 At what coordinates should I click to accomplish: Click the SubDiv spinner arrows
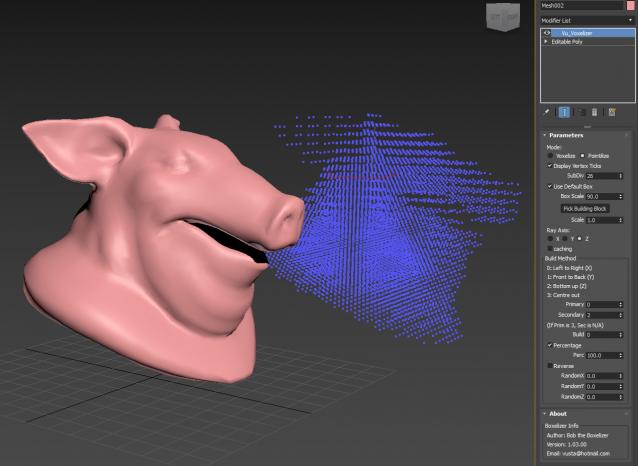(x=621, y=176)
